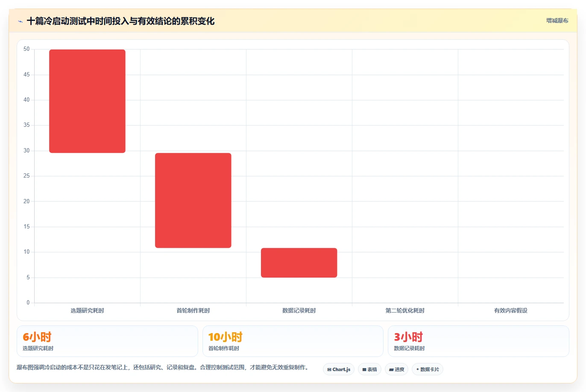Screen dimensions: 586x392
Task: Click the 第二轮优化耗时 x-axis label
Action: point(405,310)
